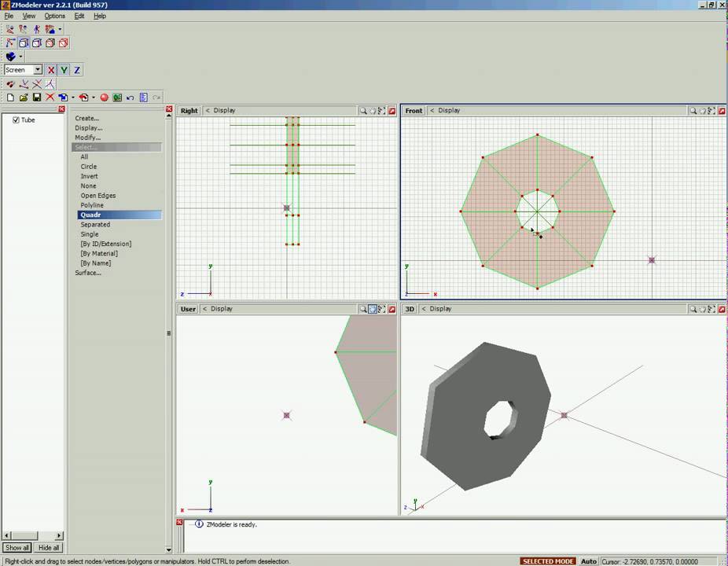
Task: Toggle the Selected mode cube icon
Action: click(24, 43)
